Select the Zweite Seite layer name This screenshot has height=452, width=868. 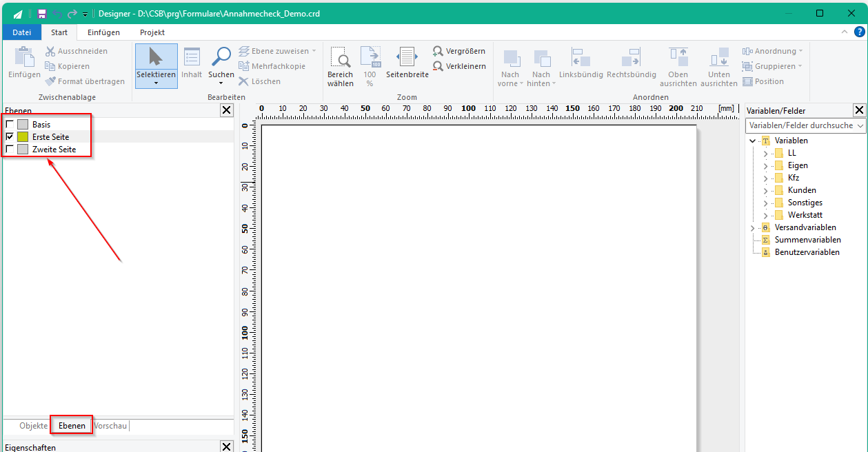54,150
